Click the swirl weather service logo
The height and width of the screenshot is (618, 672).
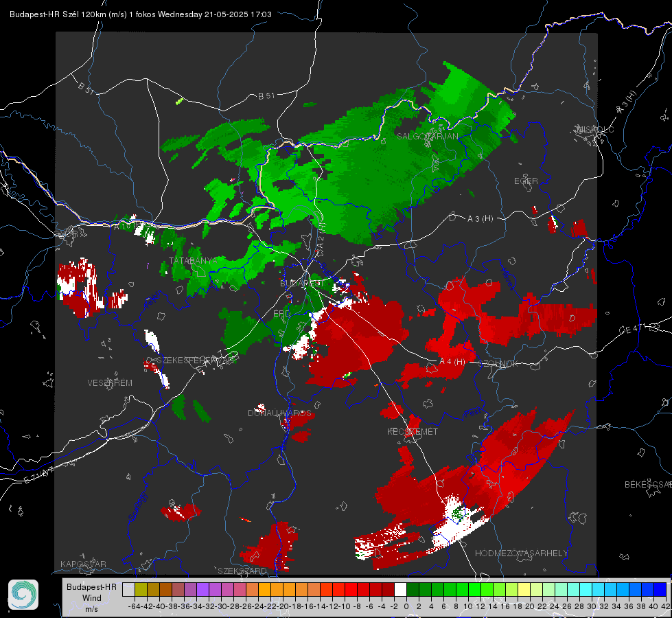pos(23,595)
